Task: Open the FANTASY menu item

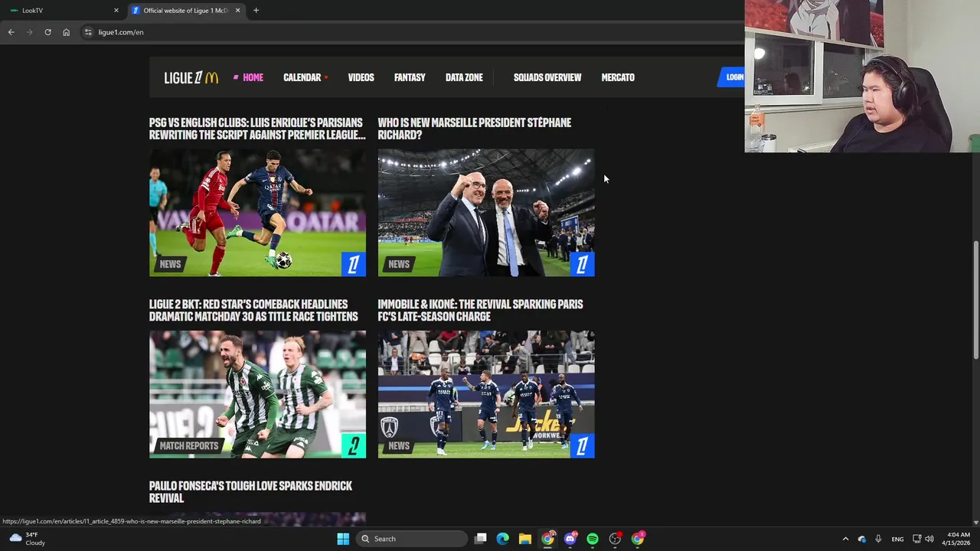Action: pyautogui.click(x=410, y=77)
